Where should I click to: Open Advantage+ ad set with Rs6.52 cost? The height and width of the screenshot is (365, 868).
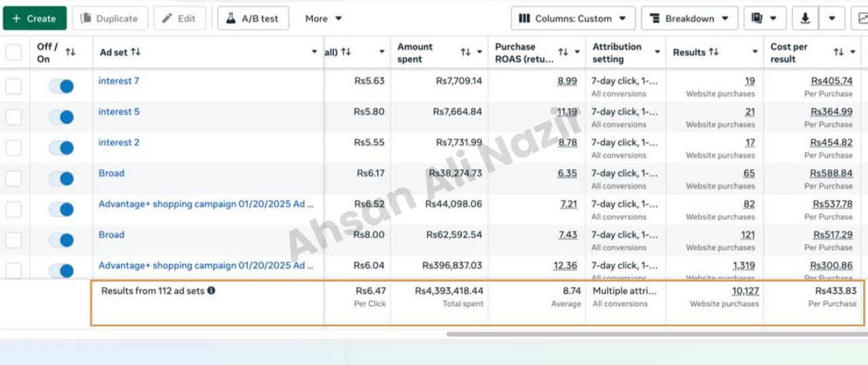(206, 204)
